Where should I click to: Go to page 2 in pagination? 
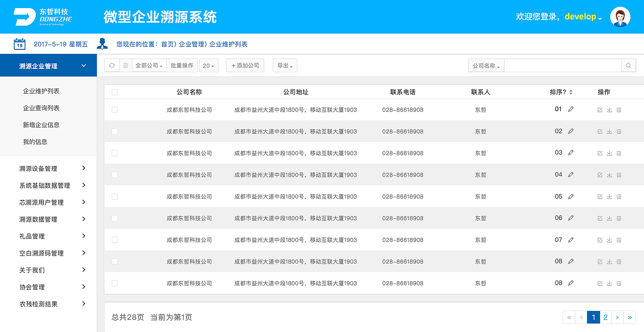click(606, 317)
